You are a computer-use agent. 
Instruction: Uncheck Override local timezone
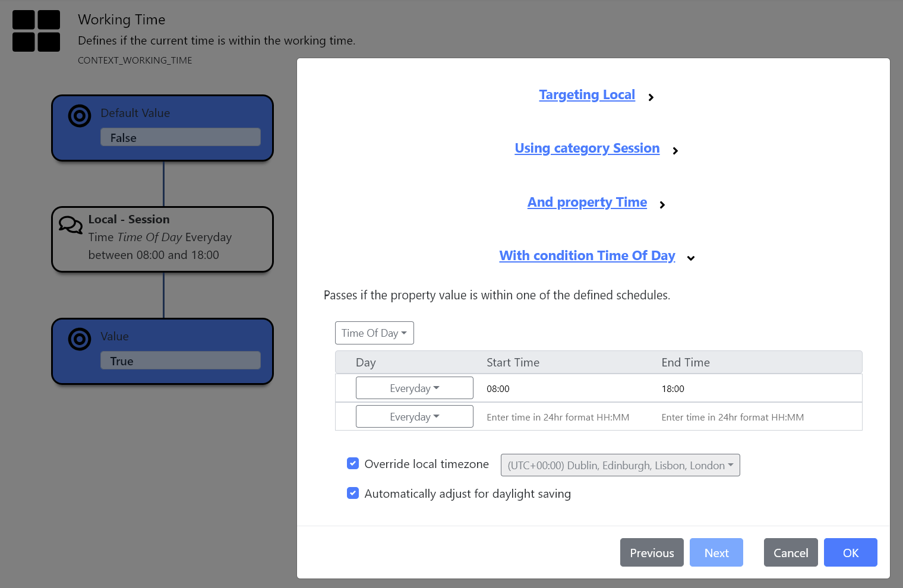point(353,463)
